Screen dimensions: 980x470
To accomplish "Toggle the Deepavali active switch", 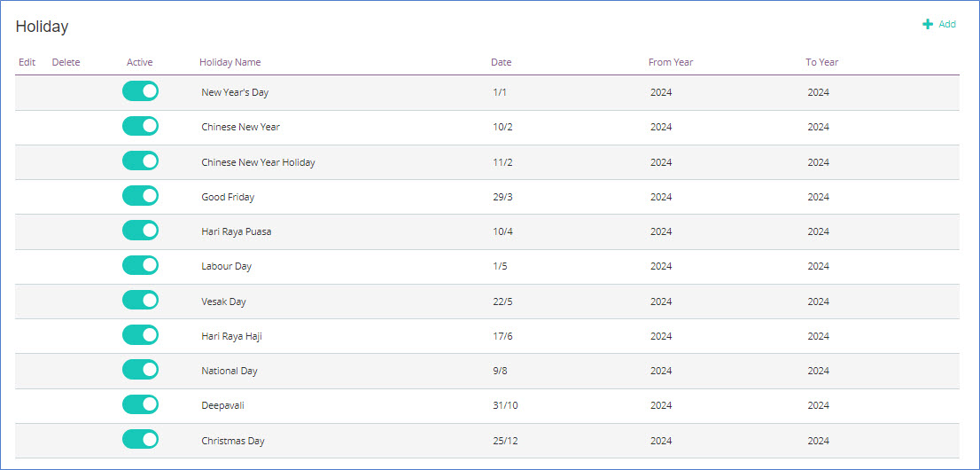I will click(140, 404).
